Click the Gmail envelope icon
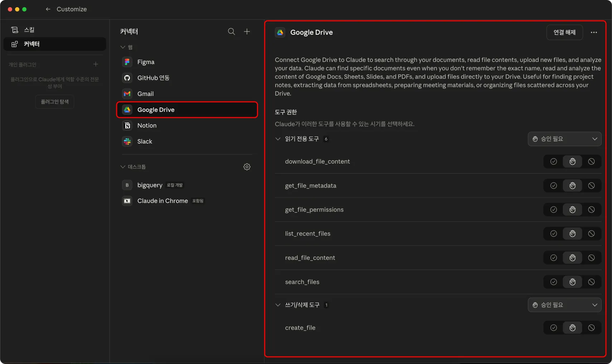The image size is (612, 364). coord(127,94)
